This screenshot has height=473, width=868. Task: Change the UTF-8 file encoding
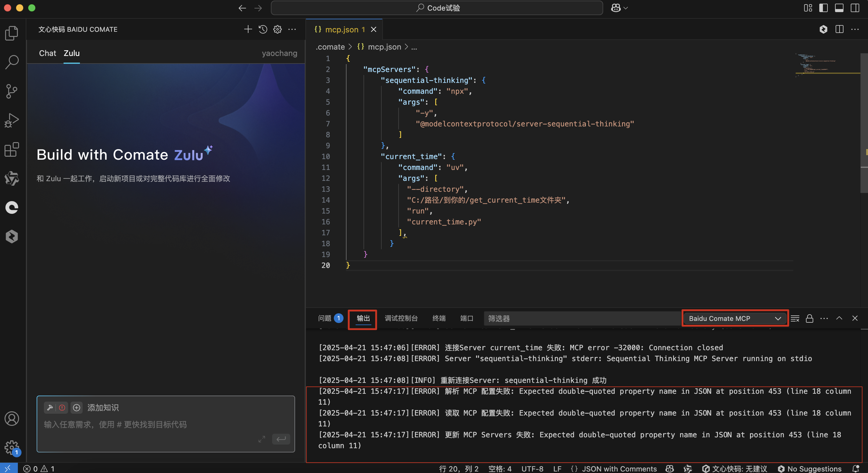coord(532,469)
